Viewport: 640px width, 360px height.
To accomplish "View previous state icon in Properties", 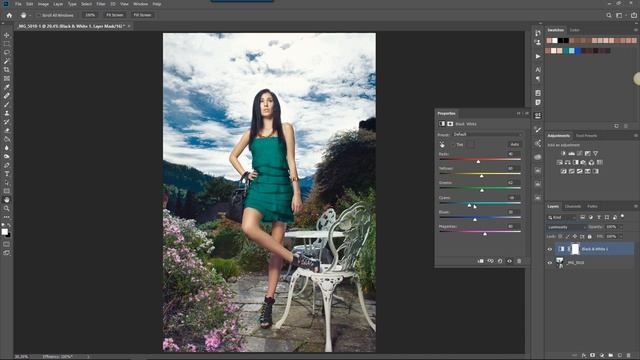I will tap(490, 261).
